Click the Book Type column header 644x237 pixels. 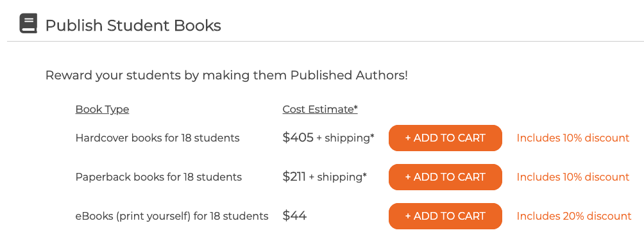coord(102,110)
